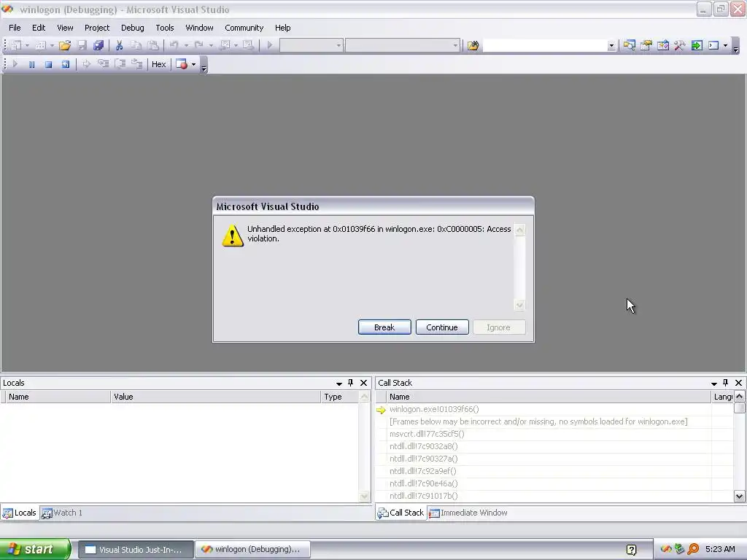Open the Community menu
The image size is (747, 560).
[244, 28]
